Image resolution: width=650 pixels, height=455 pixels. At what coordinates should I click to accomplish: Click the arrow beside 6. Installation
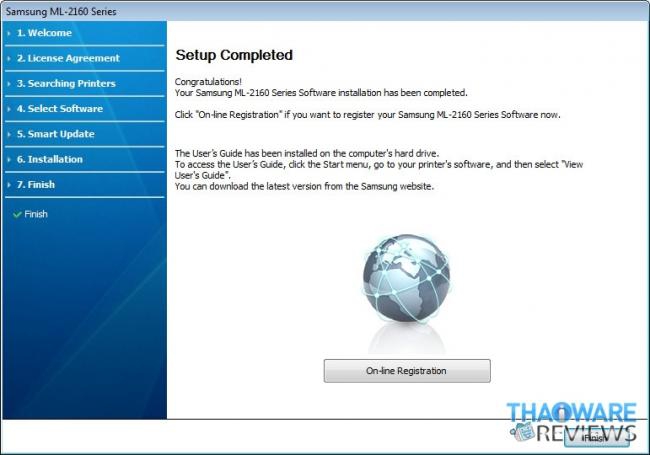[x=9, y=160]
